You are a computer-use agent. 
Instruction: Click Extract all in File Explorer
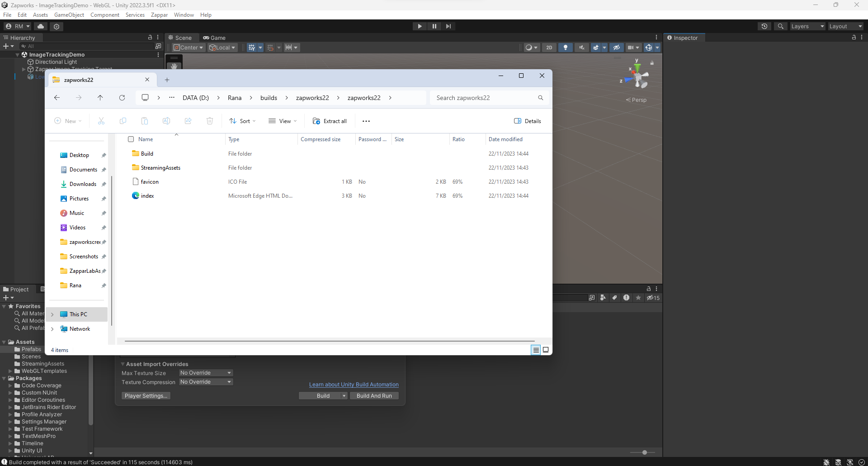point(330,121)
